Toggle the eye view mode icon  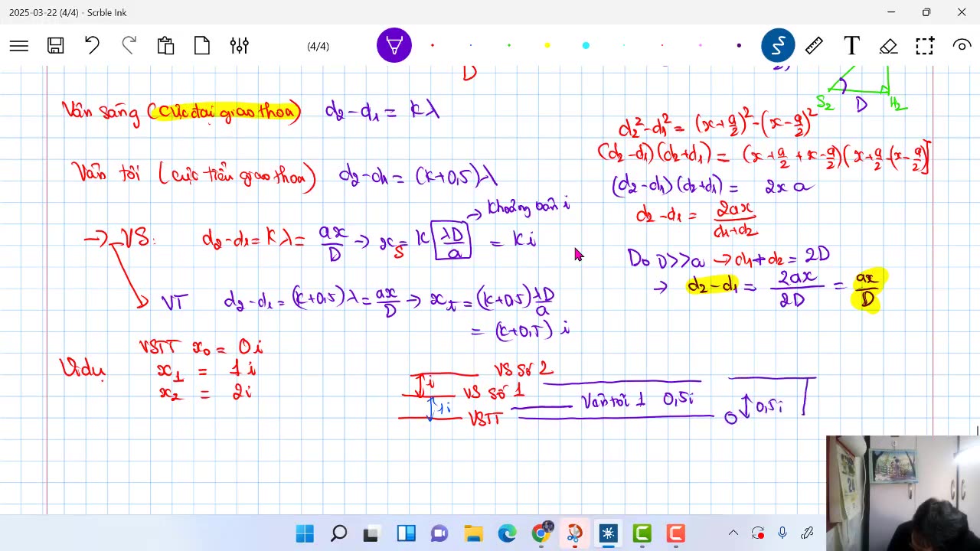962,46
